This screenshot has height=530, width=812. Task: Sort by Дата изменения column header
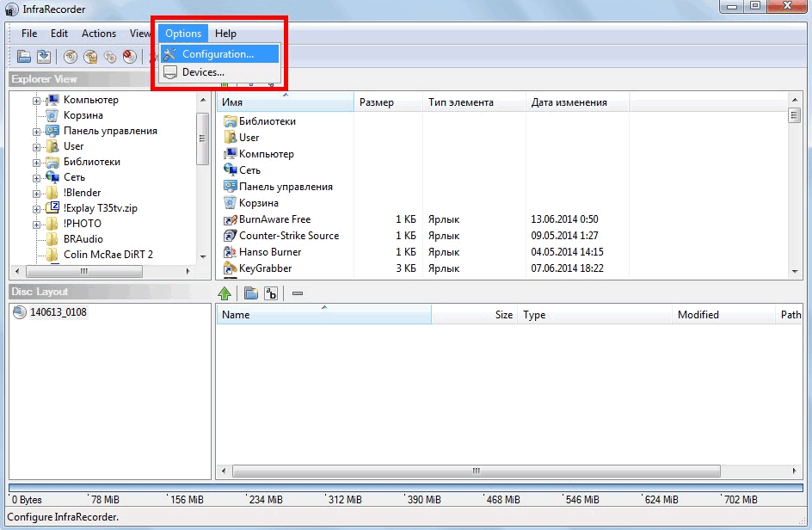(578, 102)
